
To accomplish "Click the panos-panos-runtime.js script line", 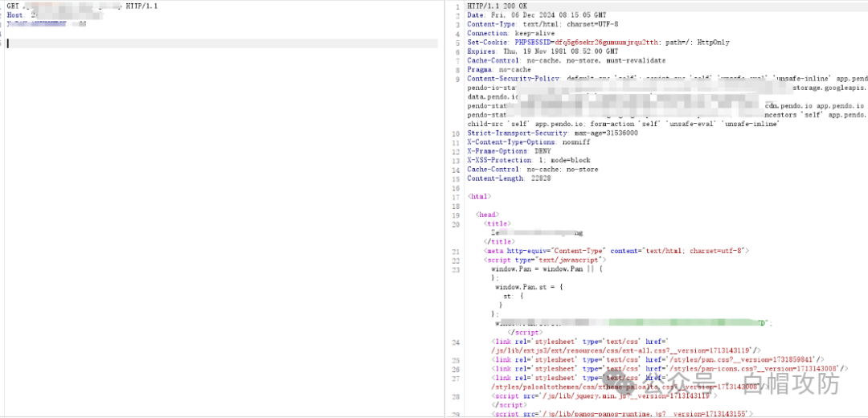I will (622, 414).
